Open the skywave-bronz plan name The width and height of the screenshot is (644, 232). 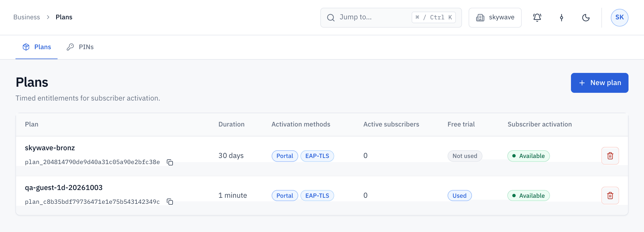coord(50,148)
